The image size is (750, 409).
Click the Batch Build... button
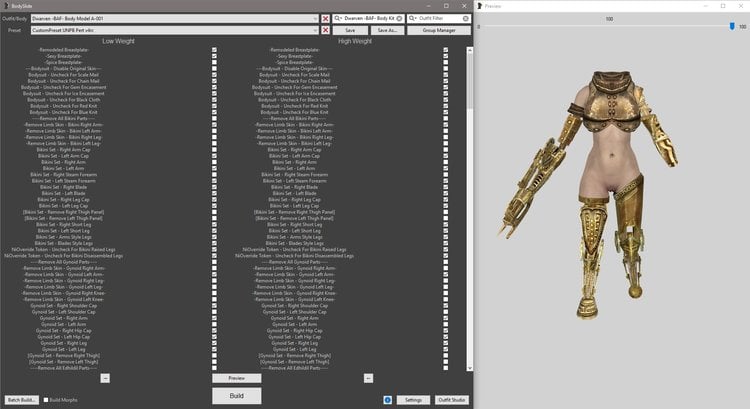click(22, 400)
